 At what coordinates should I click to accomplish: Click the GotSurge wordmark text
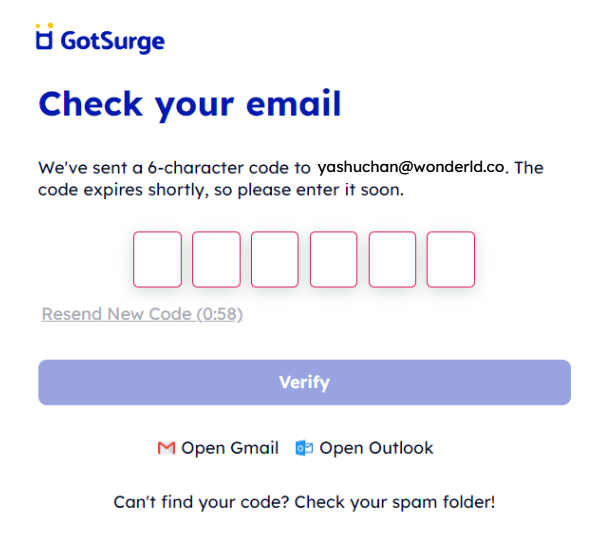(x=113, y=42)
